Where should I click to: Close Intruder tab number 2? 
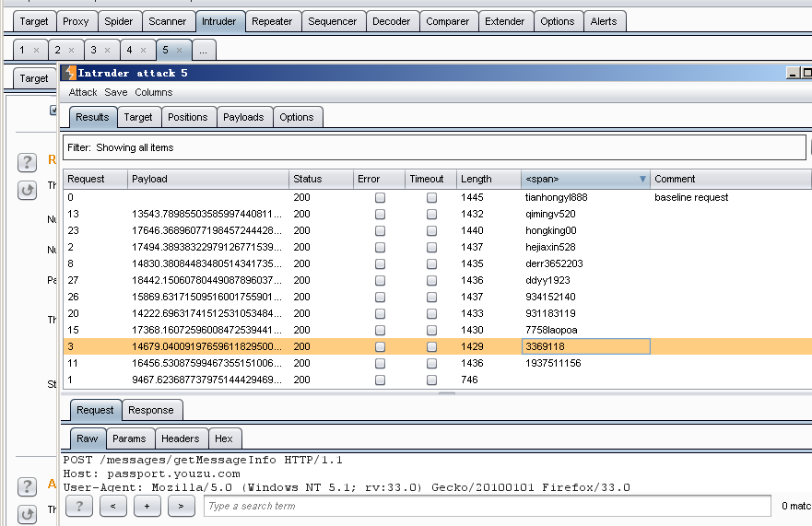(x=72, y=51)
